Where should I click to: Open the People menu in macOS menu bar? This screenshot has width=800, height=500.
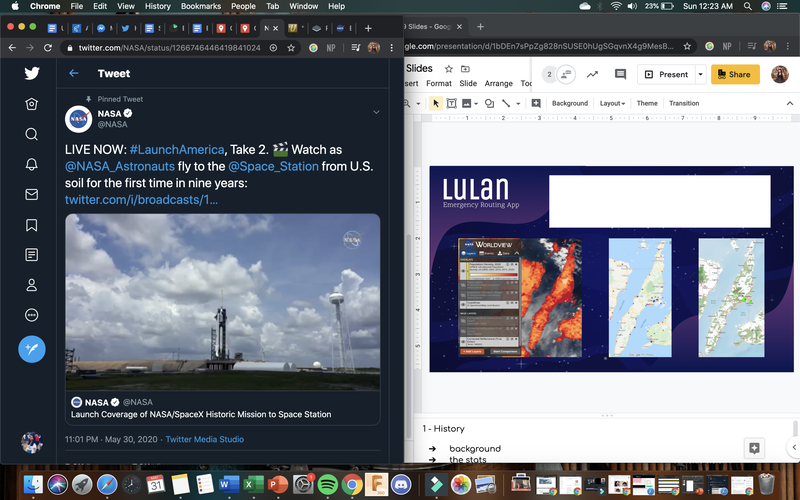tap(243, 6)
